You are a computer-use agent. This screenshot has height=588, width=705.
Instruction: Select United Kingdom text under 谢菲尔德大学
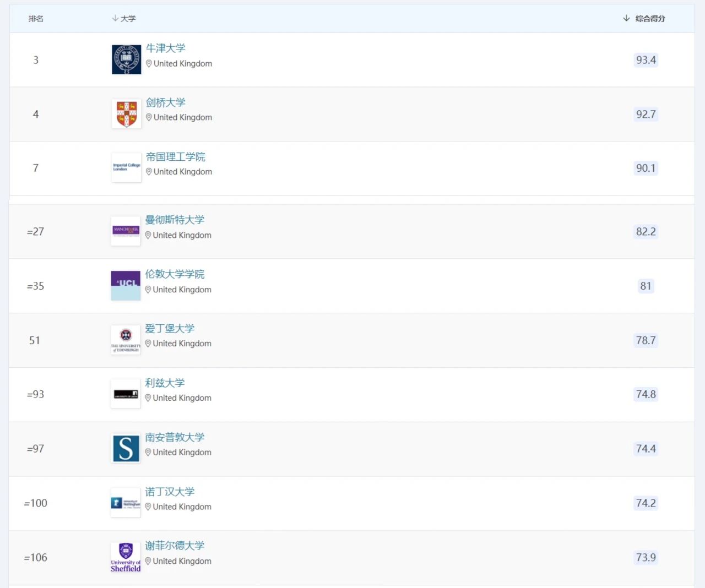click(182, 561)
